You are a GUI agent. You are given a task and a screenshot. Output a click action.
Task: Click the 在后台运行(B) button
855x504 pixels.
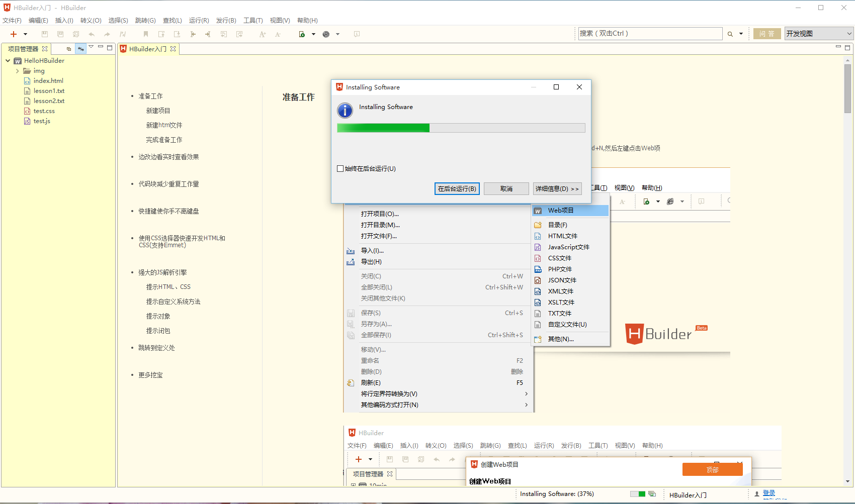tap(457, 188)
